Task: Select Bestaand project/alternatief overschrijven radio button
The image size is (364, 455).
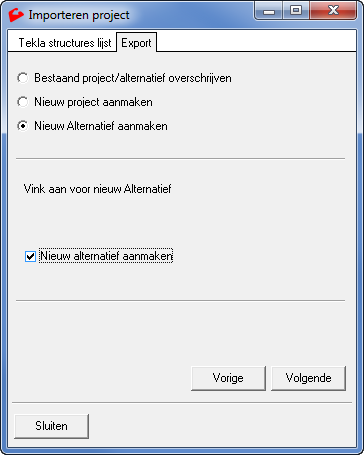Action: [23, 78]
